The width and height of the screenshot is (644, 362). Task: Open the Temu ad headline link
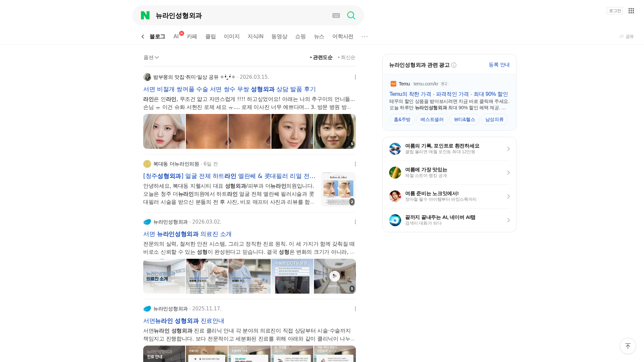click(x=449, y=94)
